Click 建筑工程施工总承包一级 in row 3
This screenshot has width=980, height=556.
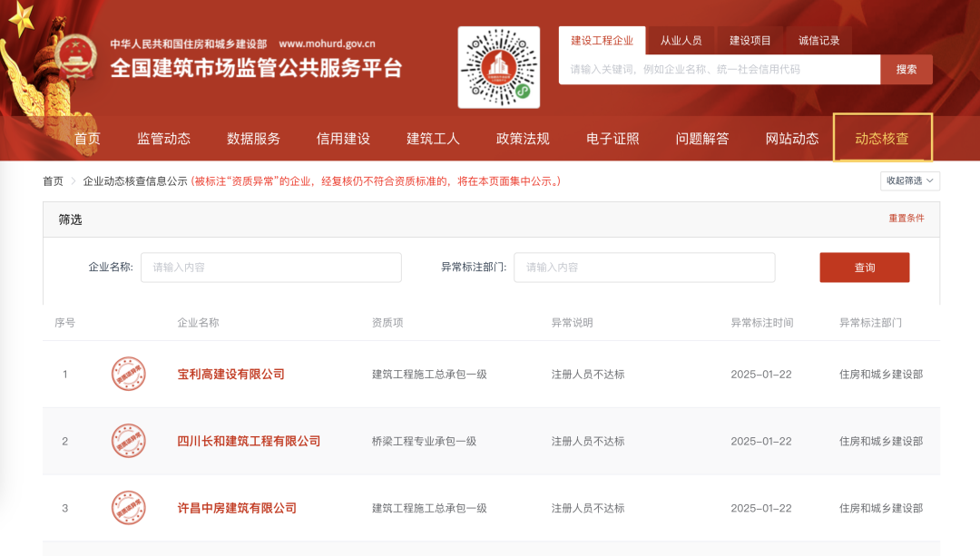tap(429, 508)
